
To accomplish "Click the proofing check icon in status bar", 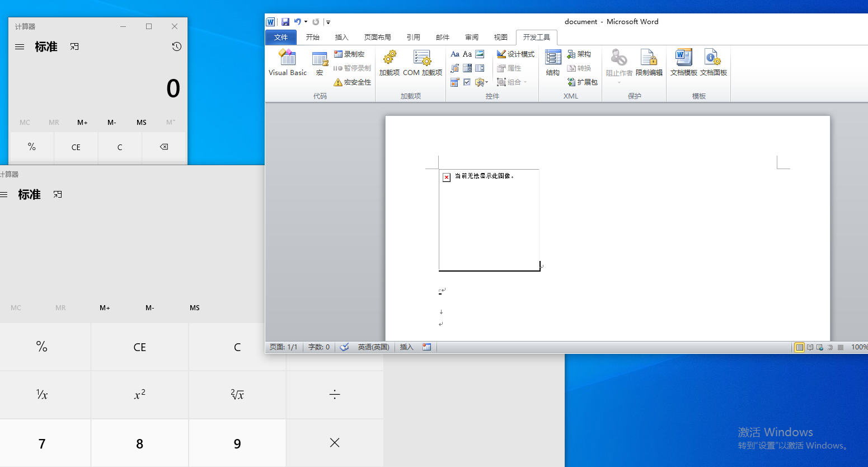I will (x=344, y=347).
